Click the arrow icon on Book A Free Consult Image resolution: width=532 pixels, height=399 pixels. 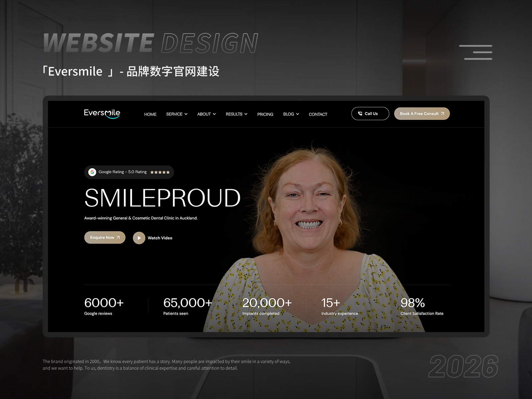(x=443, y=113)
